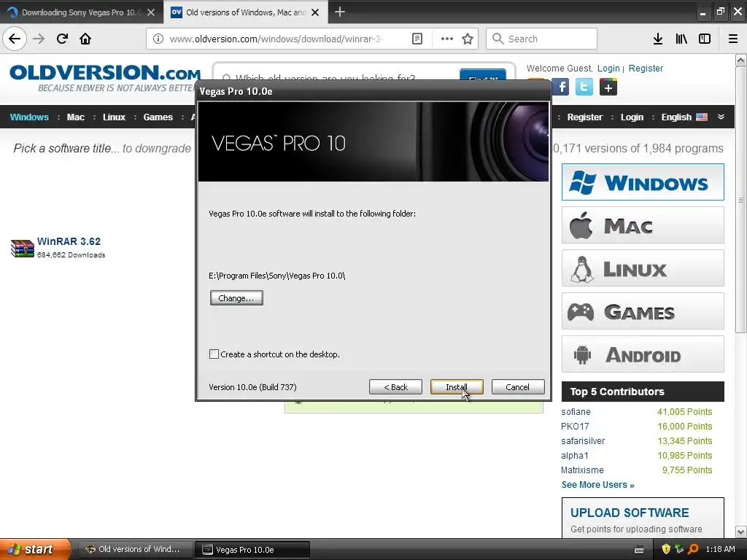Open the Windows Start button
The height and width of the screenshot is (560, 747).
pos(34,550)
